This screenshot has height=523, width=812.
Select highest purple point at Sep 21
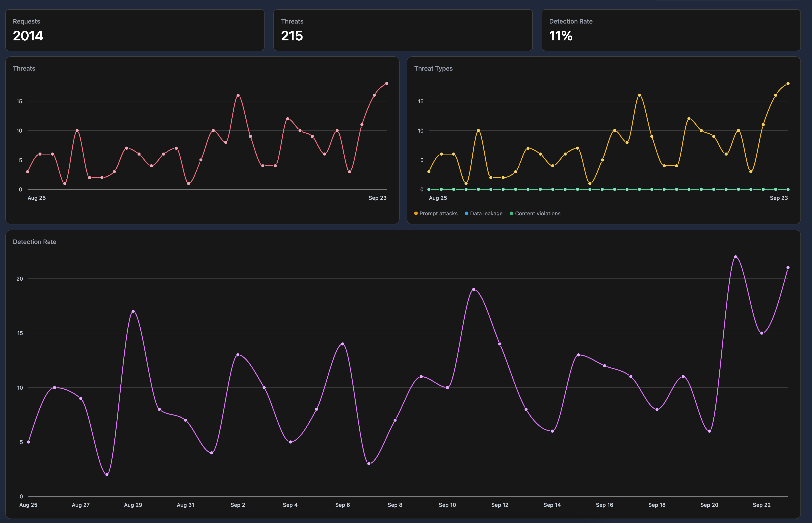tap(736, 257)
